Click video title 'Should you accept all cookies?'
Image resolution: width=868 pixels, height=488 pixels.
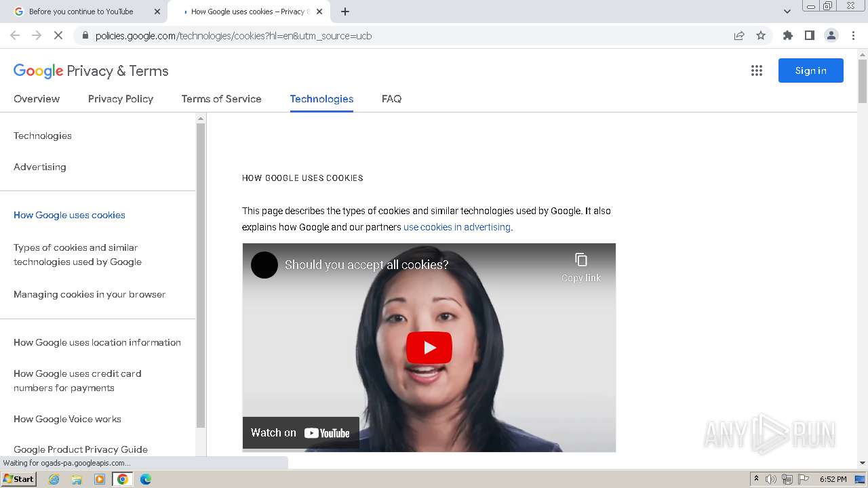pos(366,265)
